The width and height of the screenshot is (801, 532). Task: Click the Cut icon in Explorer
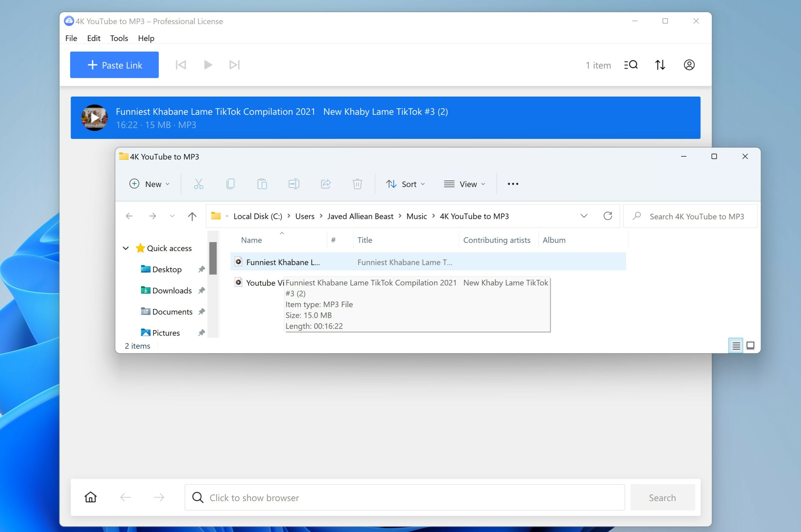[199, 184]
